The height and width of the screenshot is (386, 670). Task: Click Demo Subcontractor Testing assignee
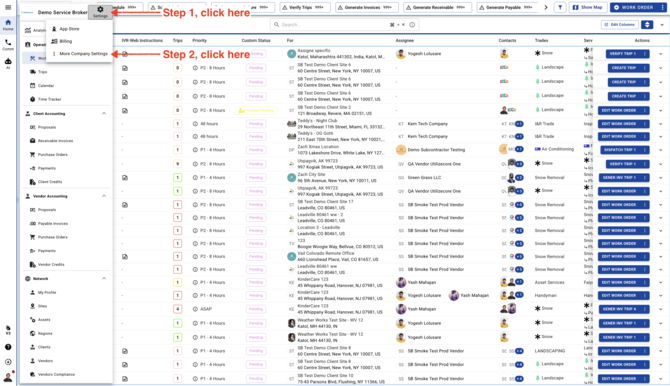pyautogui.click(x=436, y=150)
